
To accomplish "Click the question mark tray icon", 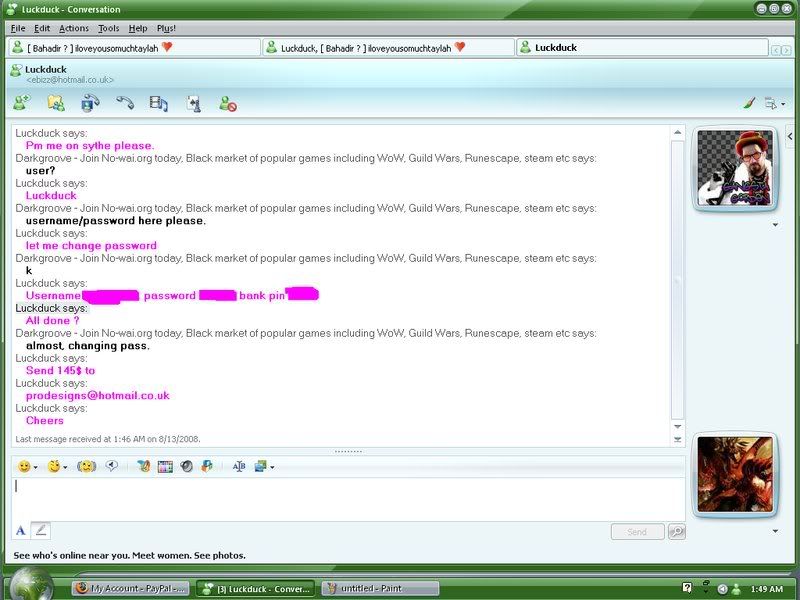I will tap(687, 588).
